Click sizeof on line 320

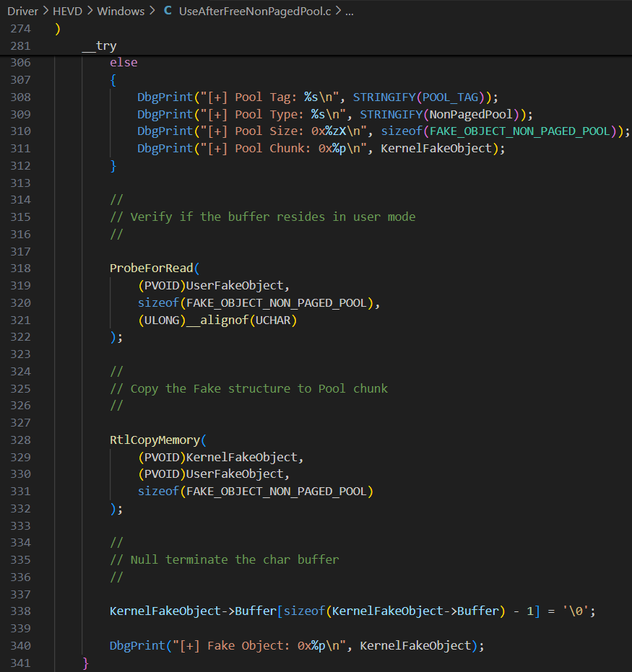(x=157, y=302)
